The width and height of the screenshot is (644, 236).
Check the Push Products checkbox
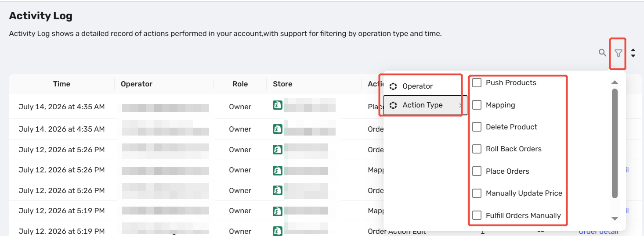(x=477, y=82)
